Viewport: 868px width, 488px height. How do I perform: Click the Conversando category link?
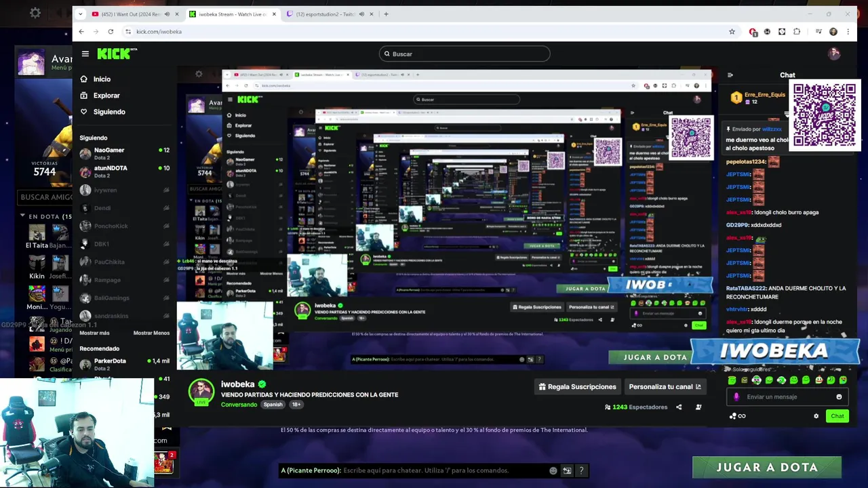[239, 405]
